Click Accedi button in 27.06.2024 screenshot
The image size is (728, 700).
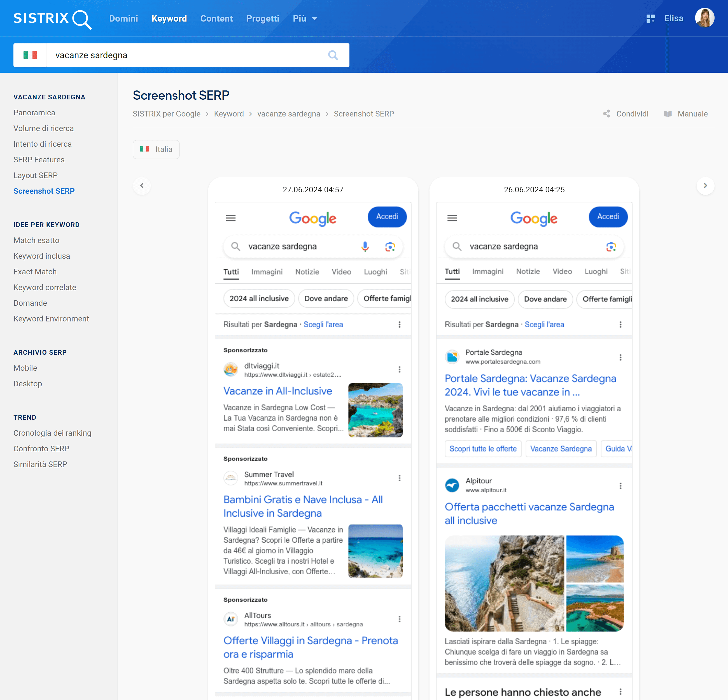(387, 217)
